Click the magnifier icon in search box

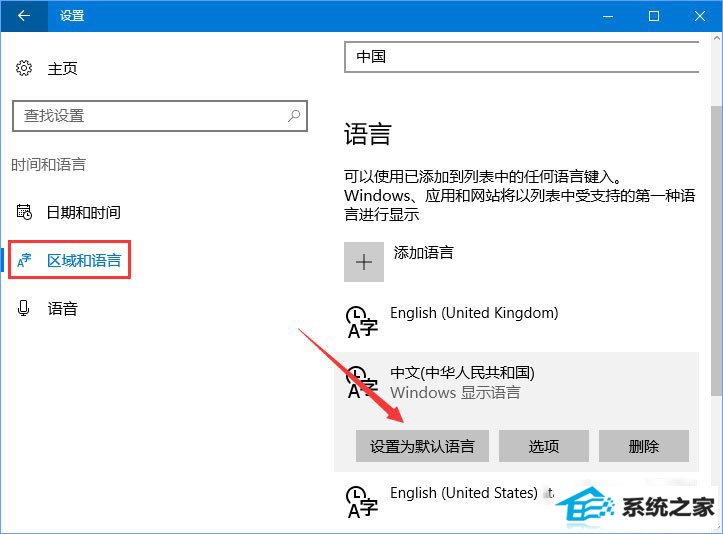pyautogui.click(x=294, y=115)
